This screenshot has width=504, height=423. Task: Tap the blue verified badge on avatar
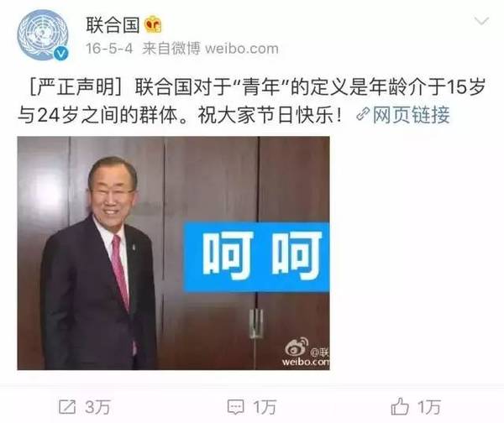[60, 53]
